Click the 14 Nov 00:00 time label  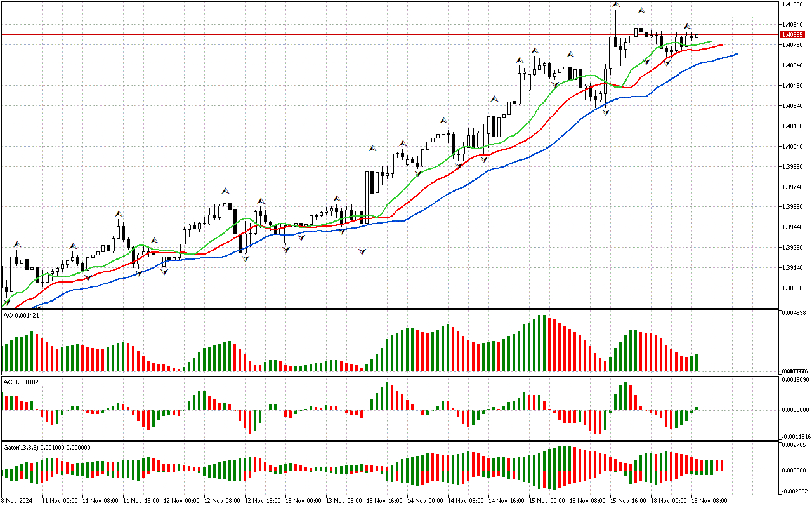424,501
